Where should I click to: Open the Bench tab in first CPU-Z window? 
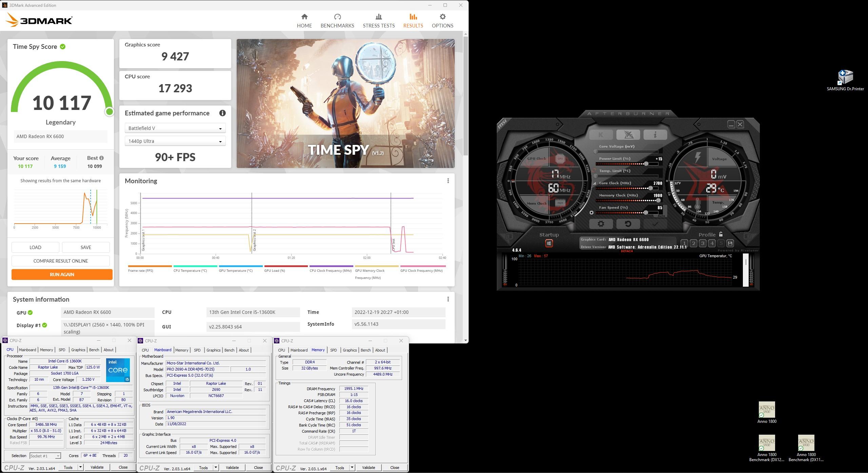(94, 350)
